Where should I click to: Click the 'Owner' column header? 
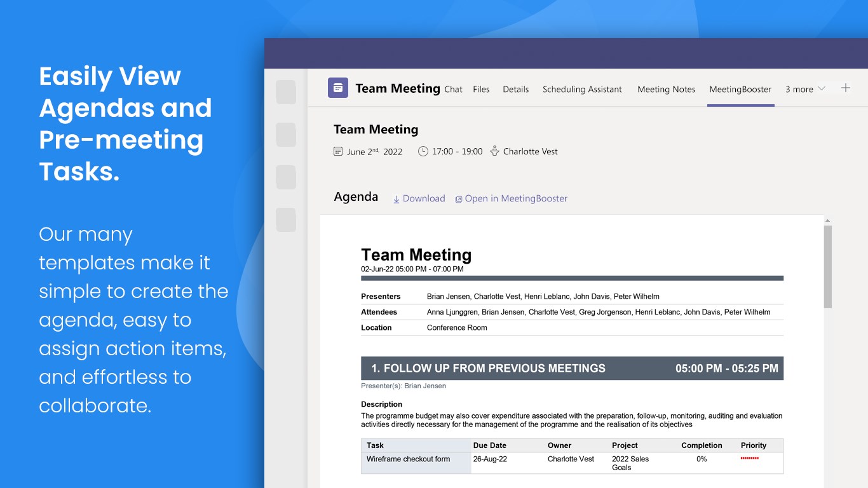tap(559, 445)
